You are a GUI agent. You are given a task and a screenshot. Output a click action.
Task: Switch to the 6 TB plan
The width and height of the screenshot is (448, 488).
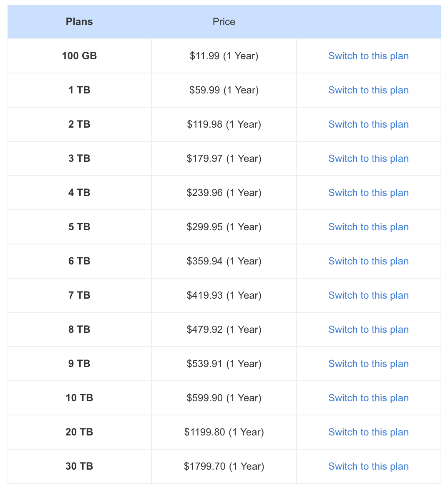[x=368, y=261]
